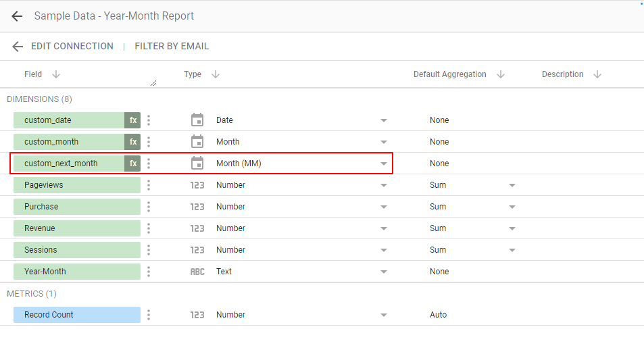Screen dimensions: 644x352
Task: Click FILTER BY EMAIL
Action: [x=172, y=47]
